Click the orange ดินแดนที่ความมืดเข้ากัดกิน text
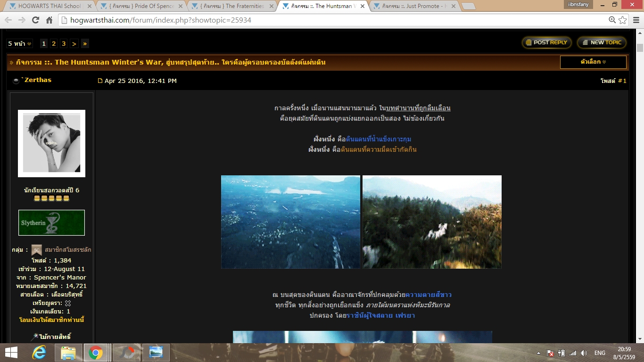This screenshot has height=362, width=644. tap(379, 149)
